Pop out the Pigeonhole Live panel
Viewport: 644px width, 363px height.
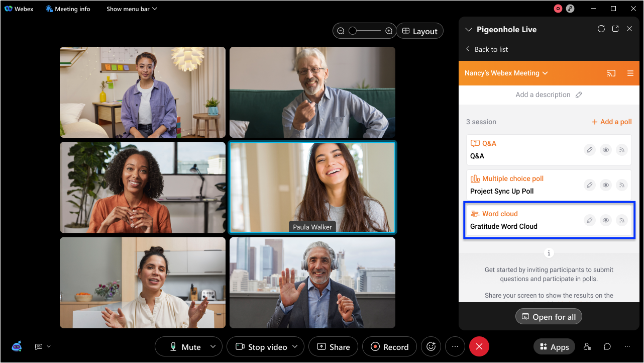coord(615,29)
